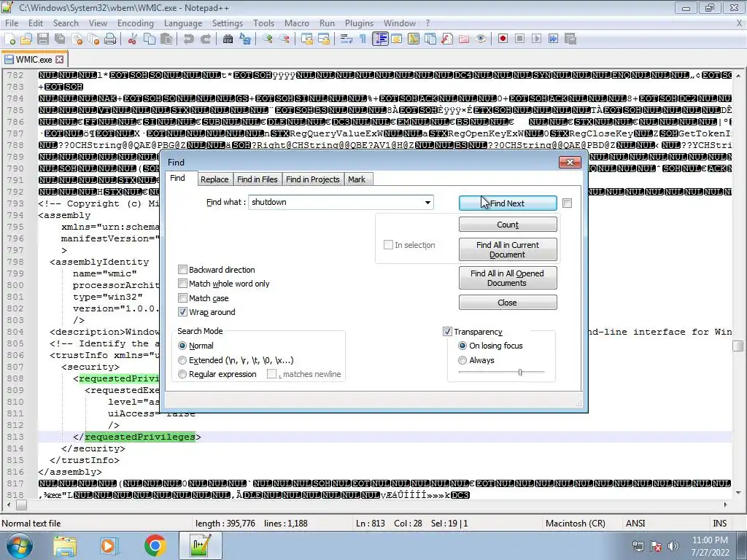Open the Encoding menu
The image size is (747, 560).
point(135,23)
